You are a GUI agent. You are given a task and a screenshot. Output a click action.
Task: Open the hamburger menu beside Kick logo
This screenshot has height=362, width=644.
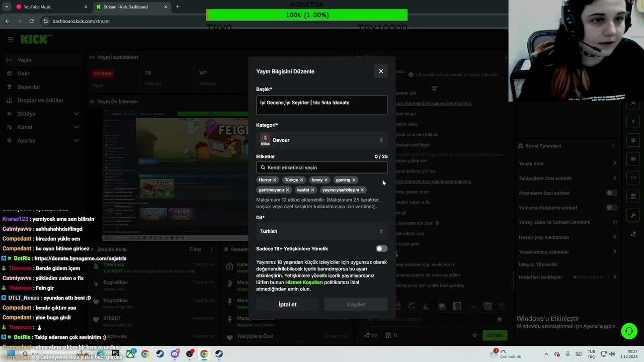coord(11,39)
